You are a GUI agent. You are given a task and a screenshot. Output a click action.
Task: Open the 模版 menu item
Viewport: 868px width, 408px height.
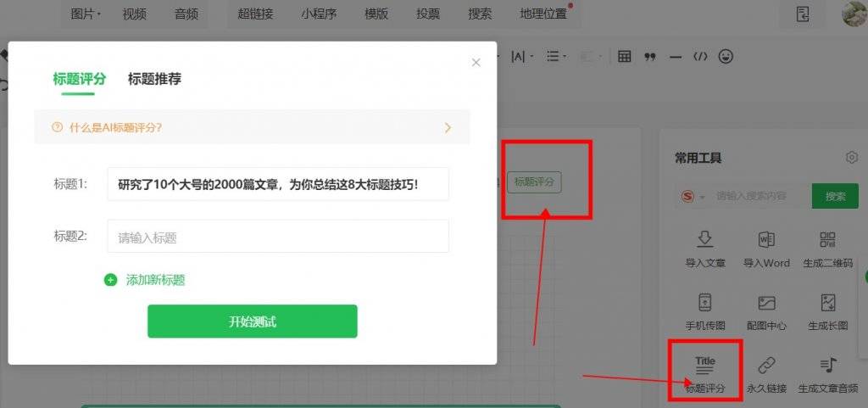(x=376, y=14)
